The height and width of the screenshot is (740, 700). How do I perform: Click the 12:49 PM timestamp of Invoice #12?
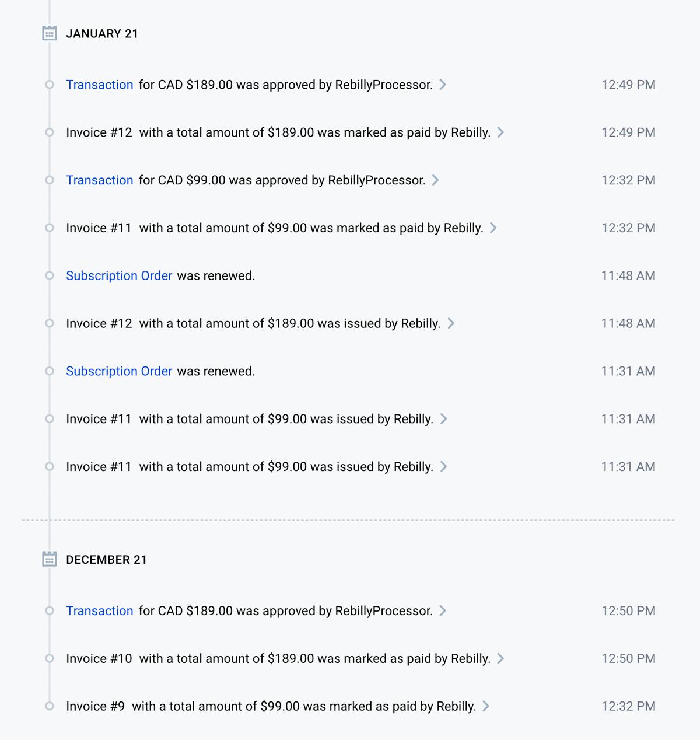point(628,132)
